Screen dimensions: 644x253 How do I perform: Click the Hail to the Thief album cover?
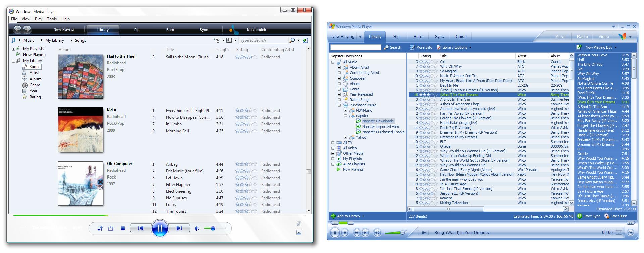coord(80,77)
